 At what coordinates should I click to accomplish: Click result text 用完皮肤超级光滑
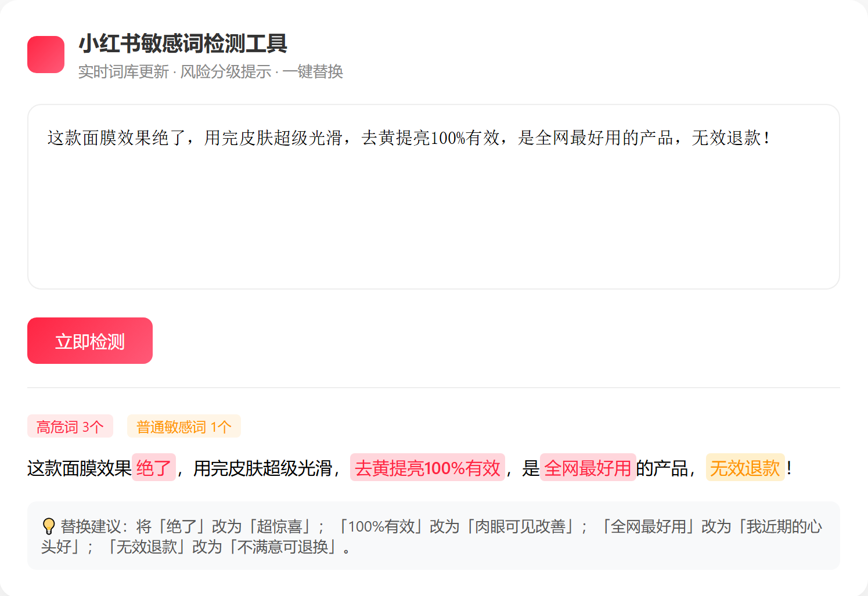click(262, 468)
